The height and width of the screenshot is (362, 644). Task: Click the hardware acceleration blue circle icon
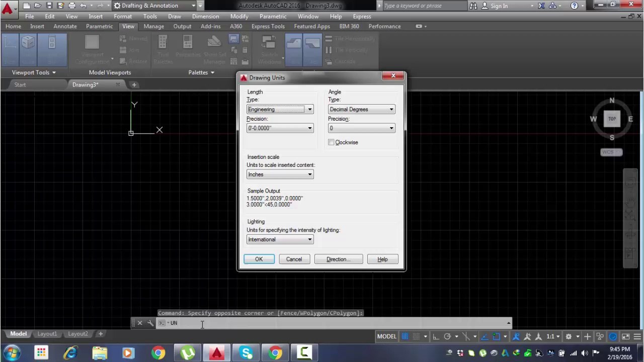coord(613,336)
